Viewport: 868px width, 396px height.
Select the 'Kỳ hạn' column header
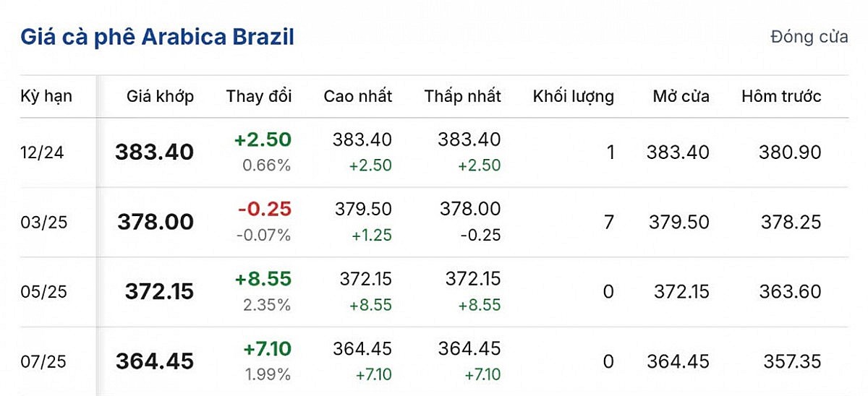point(46,96)
